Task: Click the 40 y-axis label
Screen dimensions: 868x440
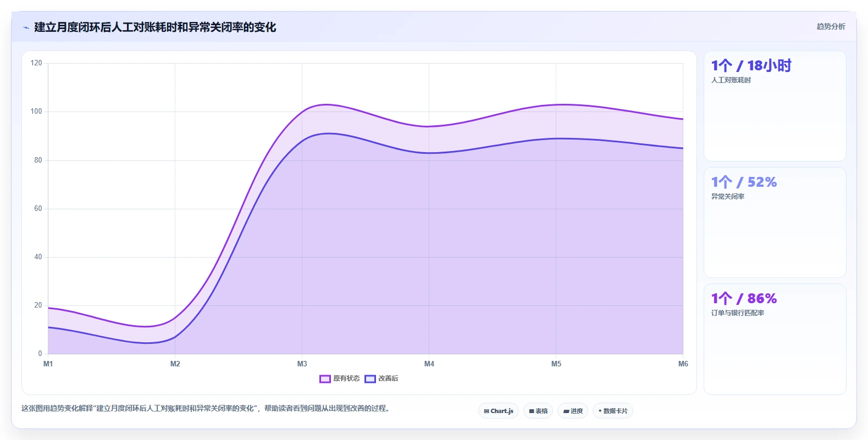Action: pos(38,257)
